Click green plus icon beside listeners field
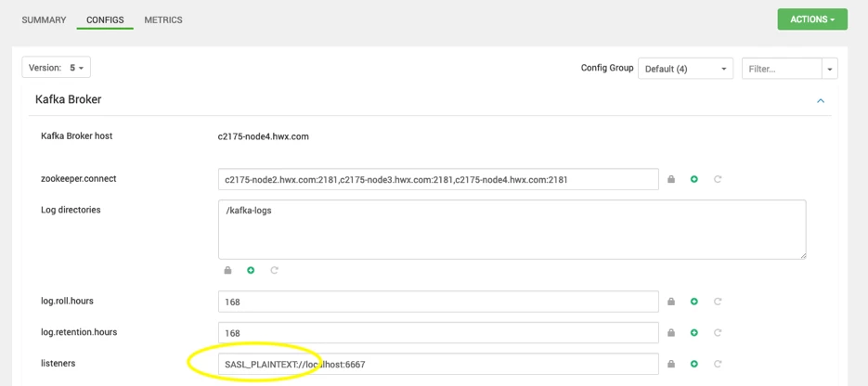 click(x=694, y=364)
